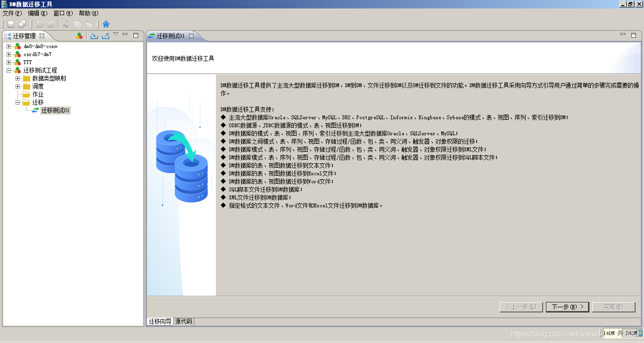Image resolution: width=644 pixels, height=343 pixels.
Task: Click the new project hexagons icon in panel header
Action: click(x=79, y=36)
